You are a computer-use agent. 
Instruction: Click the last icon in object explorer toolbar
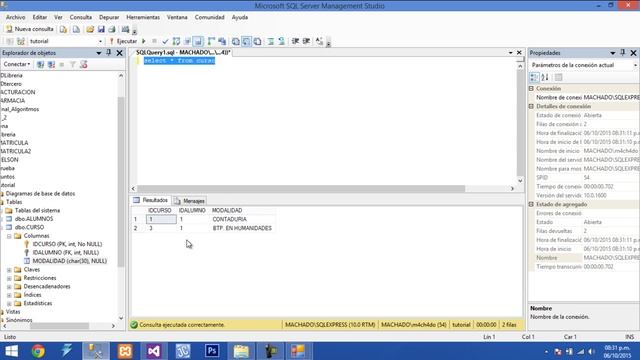[84, 64]
